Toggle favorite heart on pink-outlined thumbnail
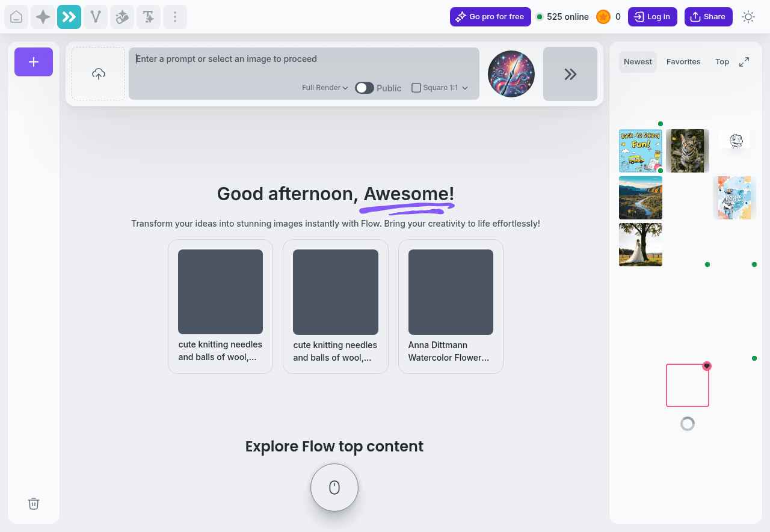This screenshot has height=532, width=770. (x=707, y=366)
